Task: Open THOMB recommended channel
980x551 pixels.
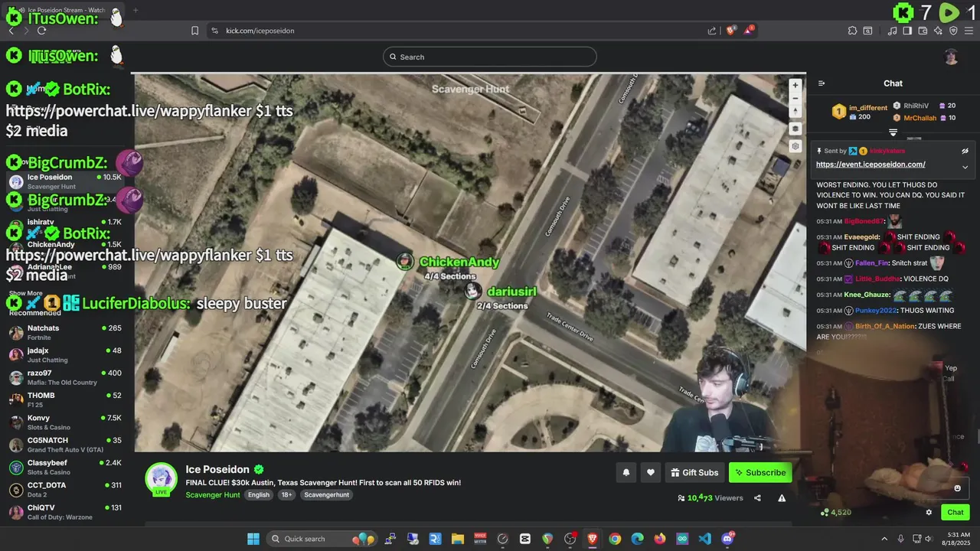Action: 66,399
